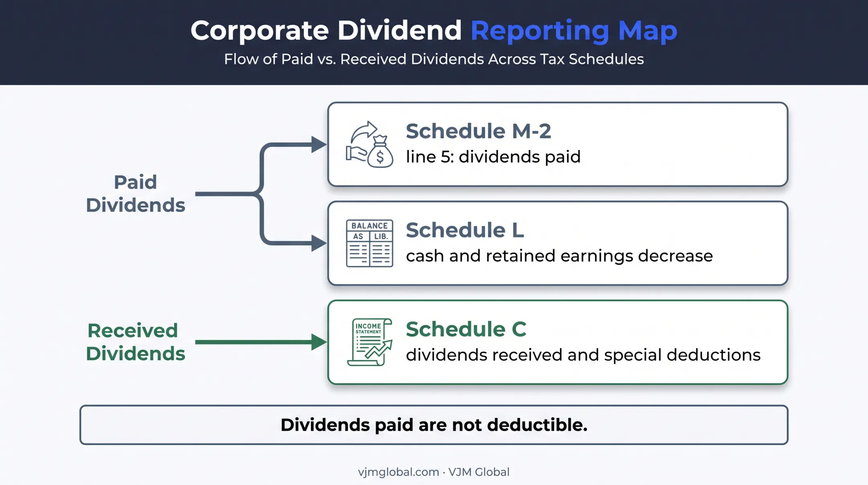Click the money bag hand icon
The width and height of the screenshot is (868, 485).
(x=370, y=144)
